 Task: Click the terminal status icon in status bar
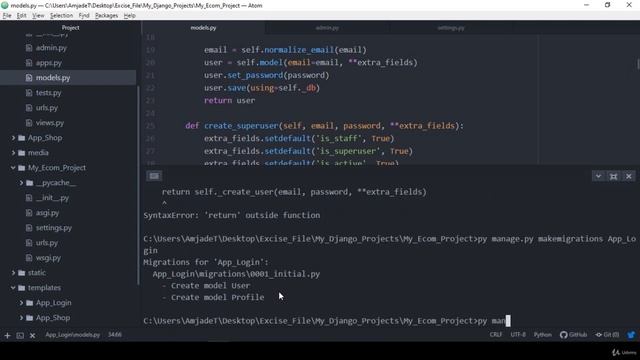pyautogui.click(x=20, y=336)
